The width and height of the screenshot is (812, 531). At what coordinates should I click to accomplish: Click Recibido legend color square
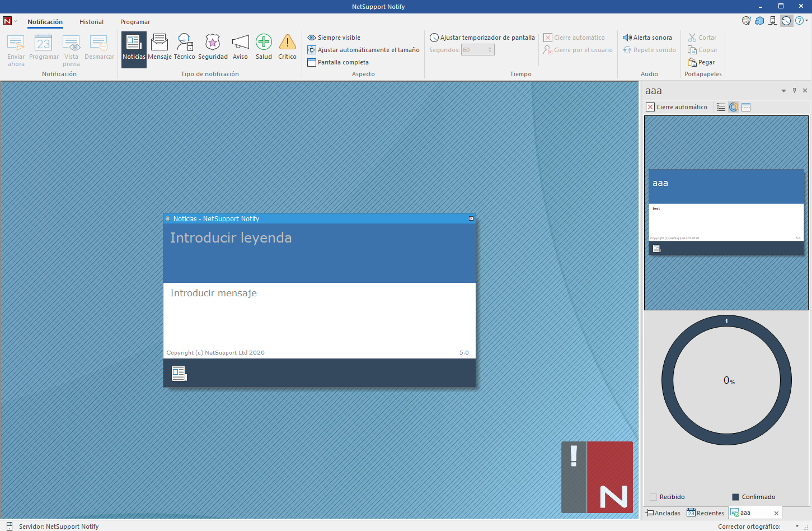(x=653, y=497)
